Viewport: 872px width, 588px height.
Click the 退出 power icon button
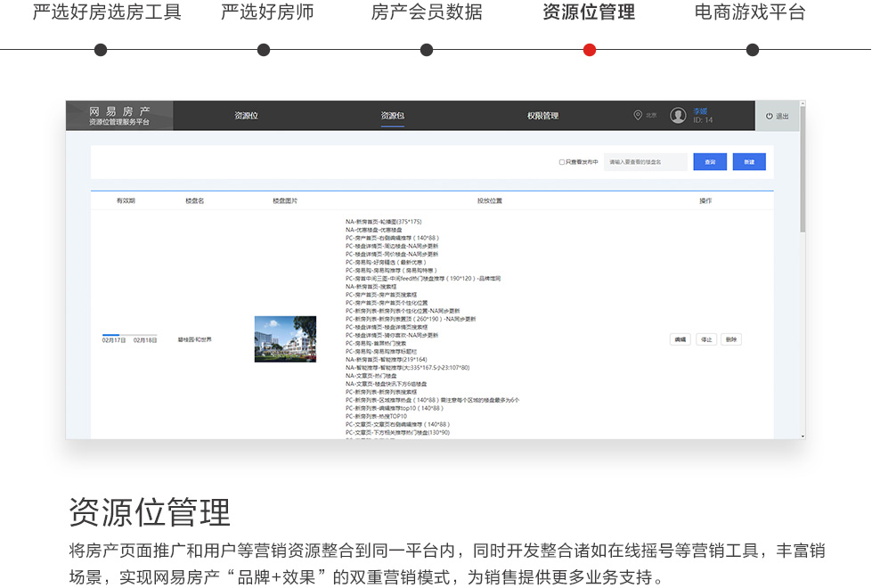coord(778,116)
